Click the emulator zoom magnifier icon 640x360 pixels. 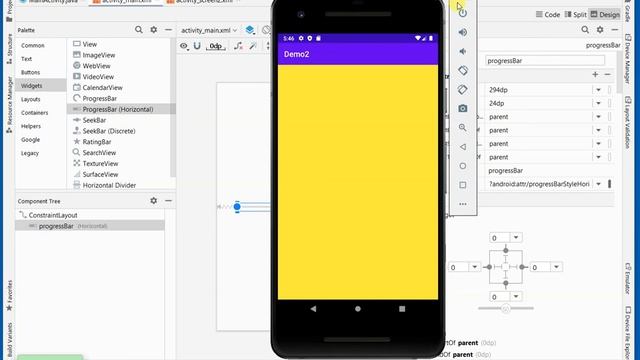coord(462,127)
